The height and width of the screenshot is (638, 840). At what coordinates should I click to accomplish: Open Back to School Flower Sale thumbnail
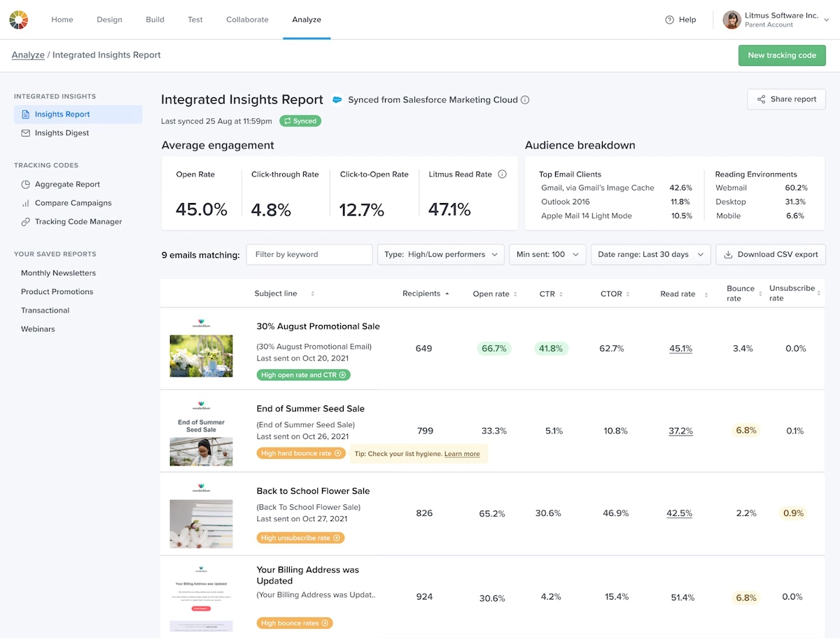pyautogui.click(x=201, y=516)
